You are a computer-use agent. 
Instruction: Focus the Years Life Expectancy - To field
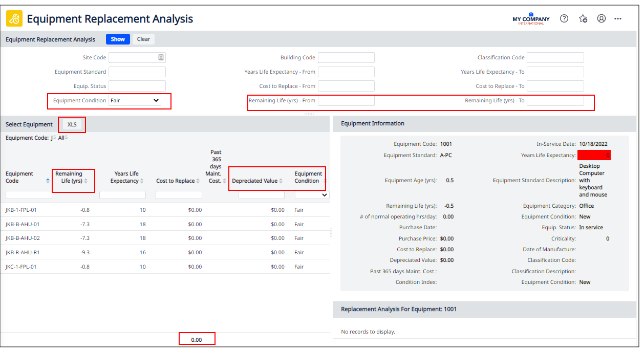[555, 72]
